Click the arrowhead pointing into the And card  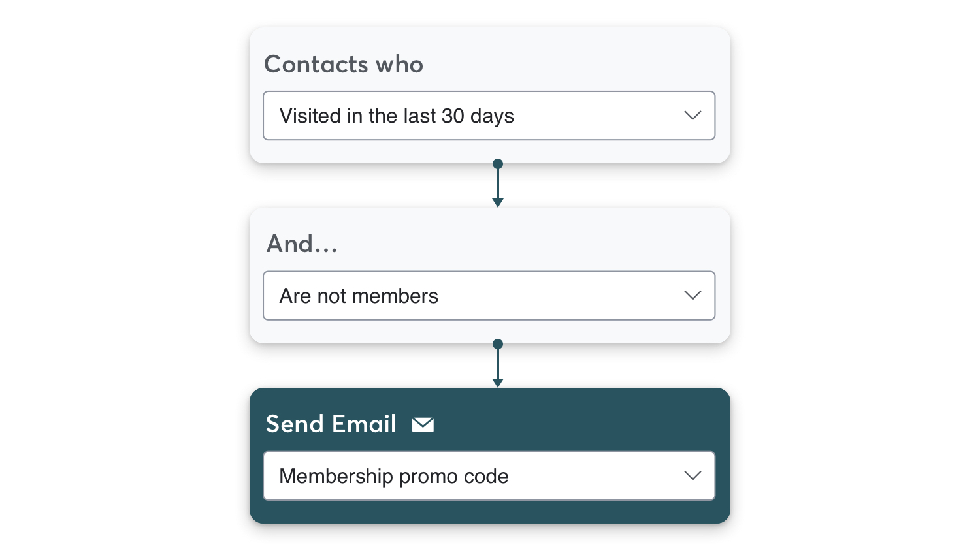point(498,203)
